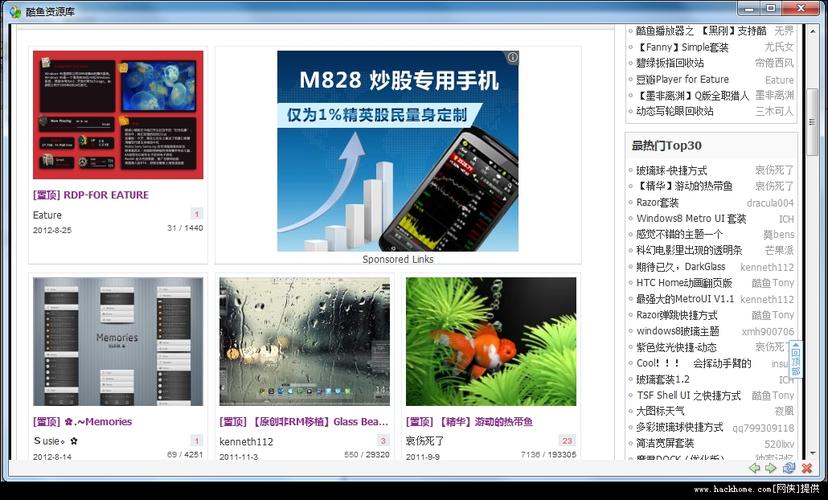Open the Memories theme thumbnail
The image size is (828, 500).
118,342
